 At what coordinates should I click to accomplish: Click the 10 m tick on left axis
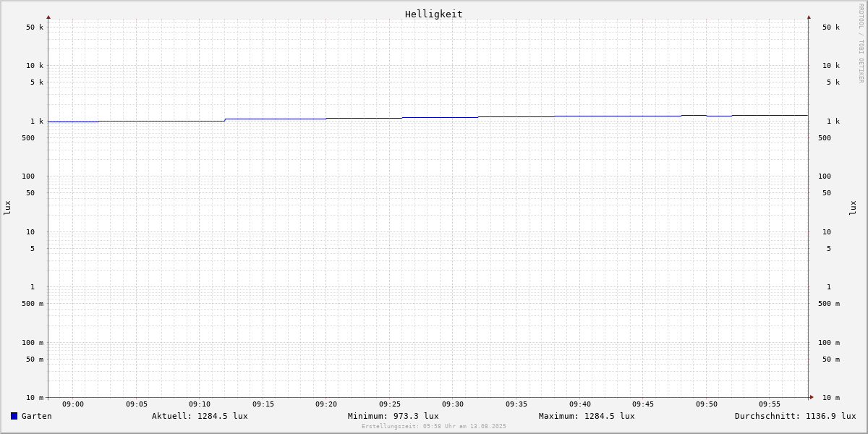pos(35,398)
